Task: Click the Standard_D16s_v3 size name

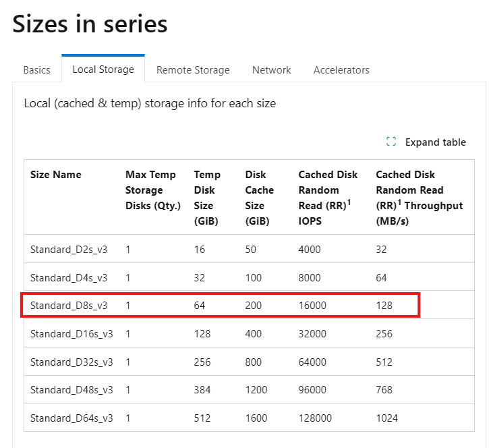Action: (71, 334)
